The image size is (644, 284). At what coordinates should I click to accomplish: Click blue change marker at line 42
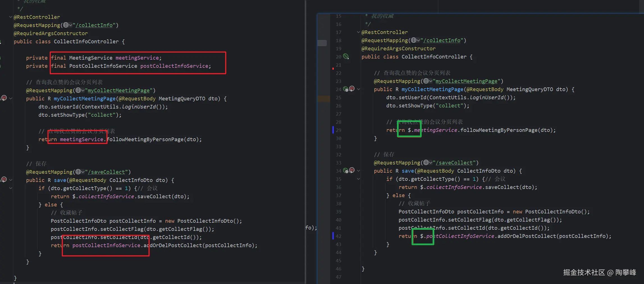[333, 236]
